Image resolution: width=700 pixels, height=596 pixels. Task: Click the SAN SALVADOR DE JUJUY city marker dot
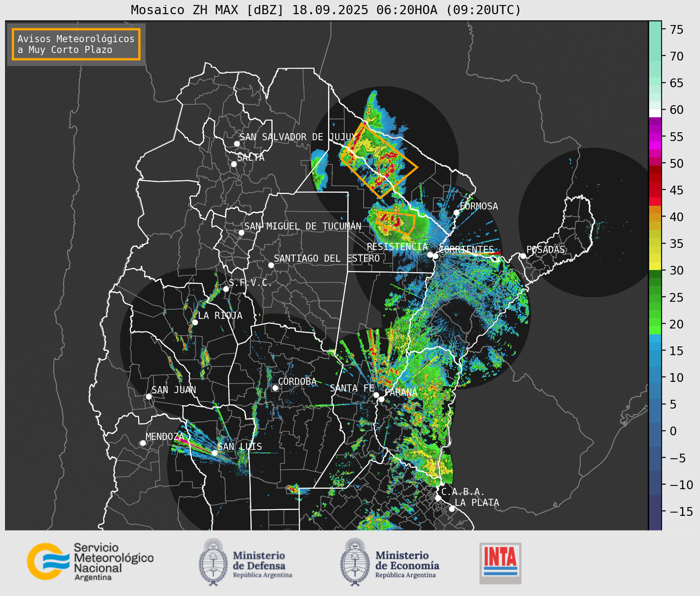pyautogui.click(x=237, y=144)
